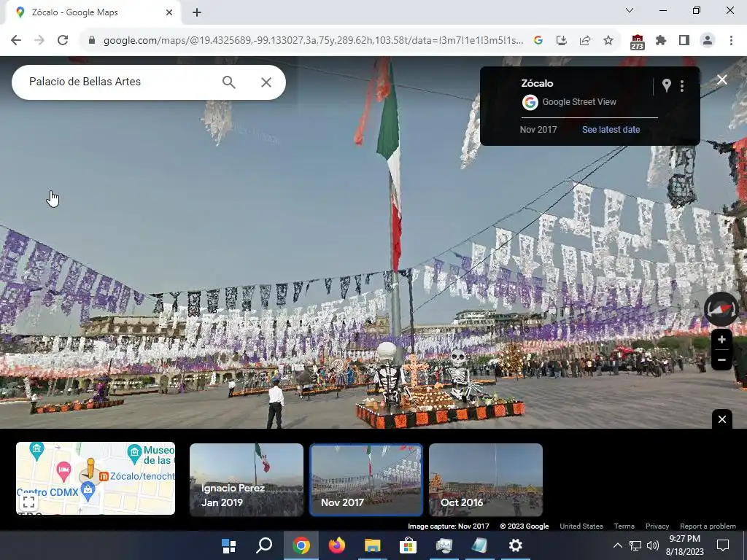Viewport: 747px width, 560px height.
Task: Open Settings gear in the taskbar
Action: click(x=516, y=545)
